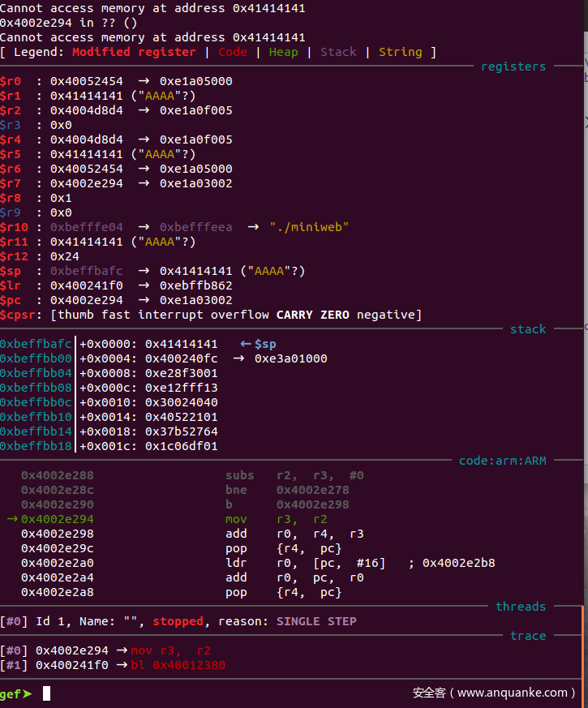The height and width of the screenshot is (708, 588).
Task: Click the 'String' legend entry
Action: click(400, 52)
